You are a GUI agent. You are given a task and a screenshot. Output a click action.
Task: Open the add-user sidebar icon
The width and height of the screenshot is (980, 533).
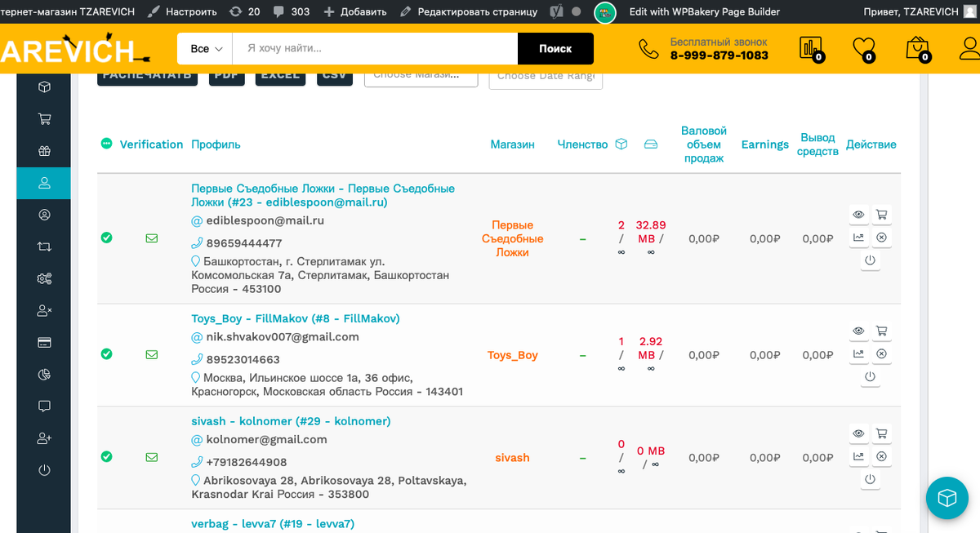pyautogui.click(x=44, y=438)
